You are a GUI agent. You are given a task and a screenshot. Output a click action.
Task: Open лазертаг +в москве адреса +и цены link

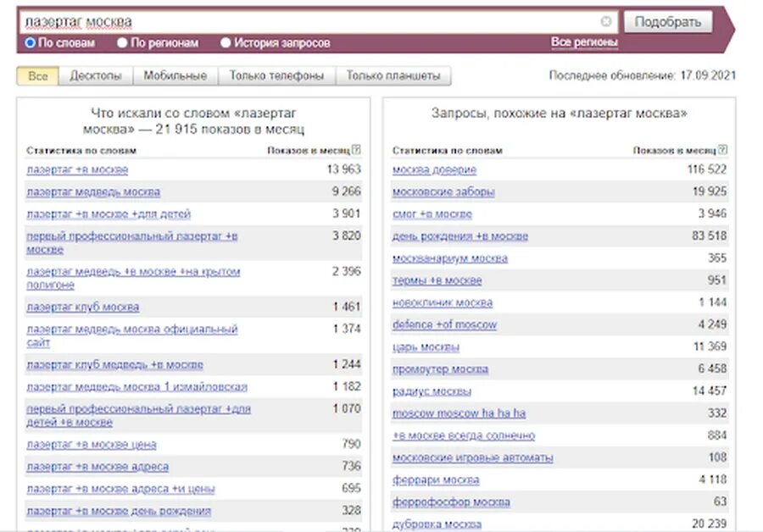coord(120,489)
